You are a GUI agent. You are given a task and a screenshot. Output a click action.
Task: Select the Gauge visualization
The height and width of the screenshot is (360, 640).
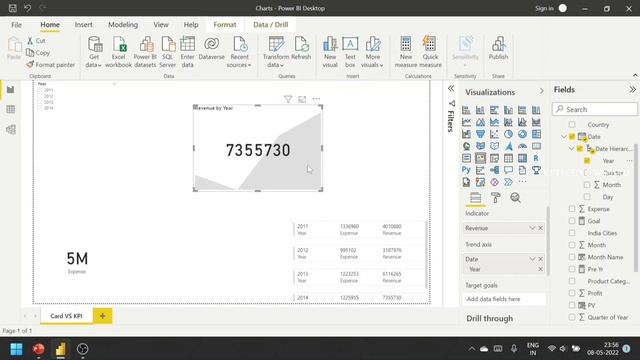[522, 146]
